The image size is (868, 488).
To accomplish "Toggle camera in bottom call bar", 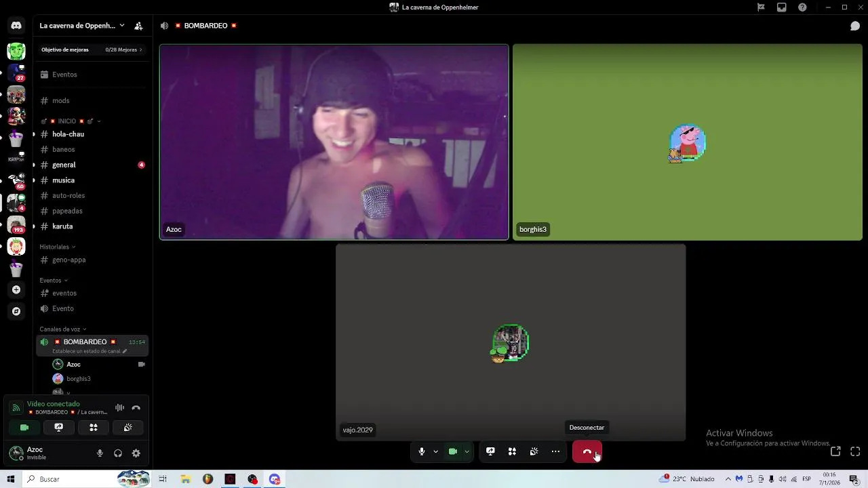I will click(453, 451).
